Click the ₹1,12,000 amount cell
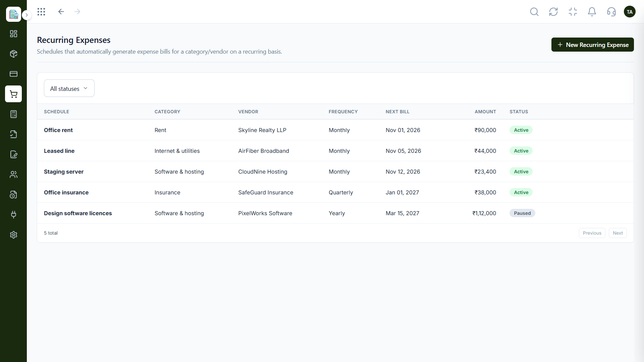644x362 pixels. (484, 213)
